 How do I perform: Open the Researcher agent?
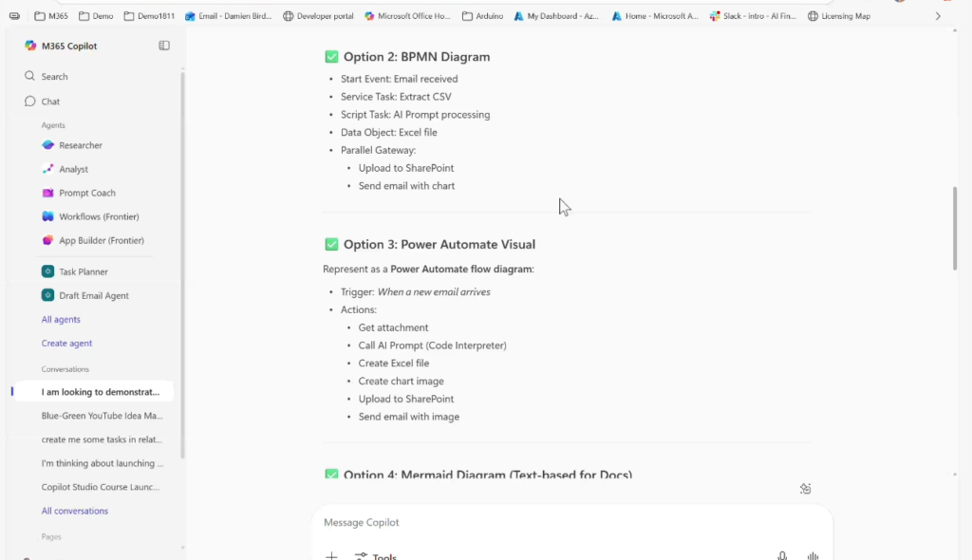point(80,145)
